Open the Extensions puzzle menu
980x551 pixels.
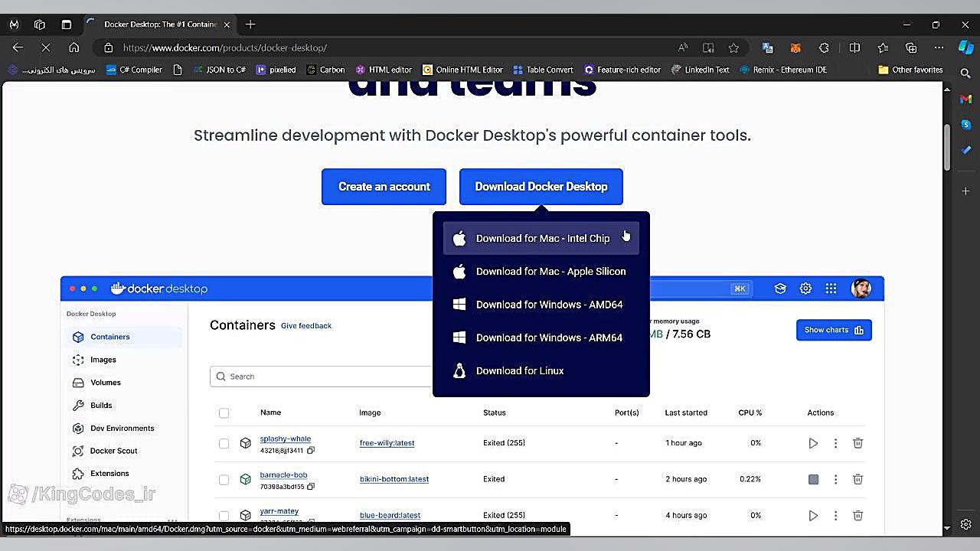pyautogui.click(x=824, y=47)
